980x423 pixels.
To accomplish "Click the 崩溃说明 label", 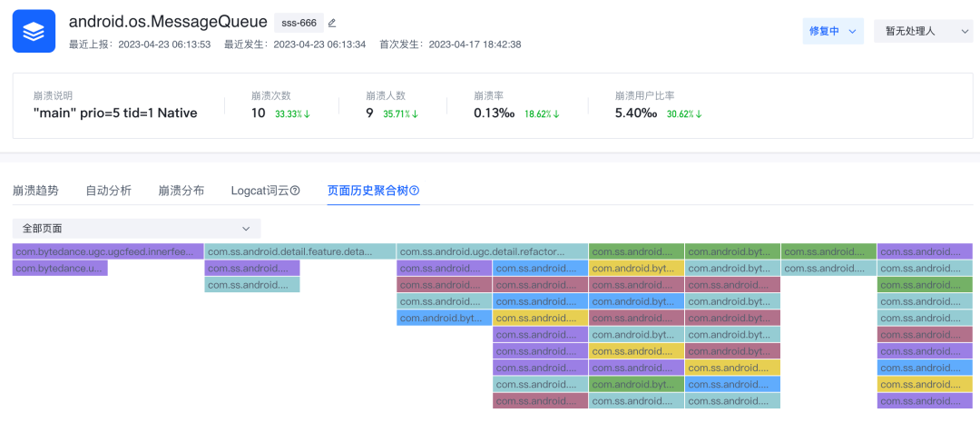I will tap(54, 95).
